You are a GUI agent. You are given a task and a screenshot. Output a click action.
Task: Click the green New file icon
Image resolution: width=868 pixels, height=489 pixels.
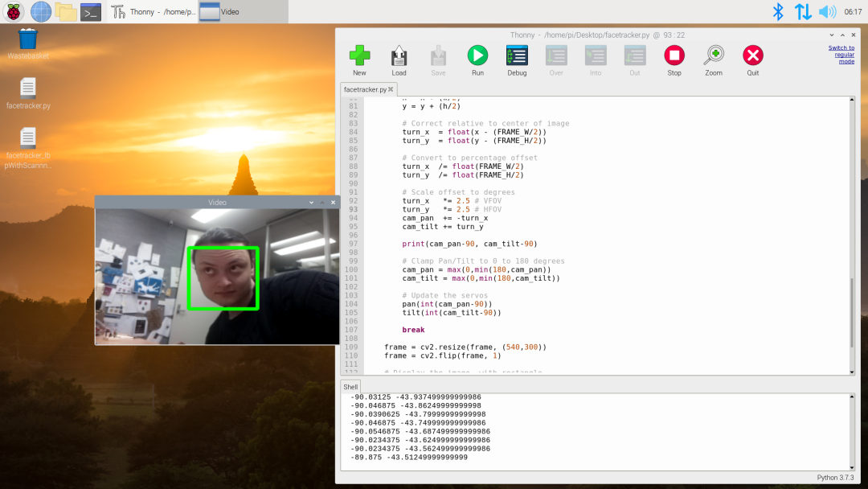[359, 55]
